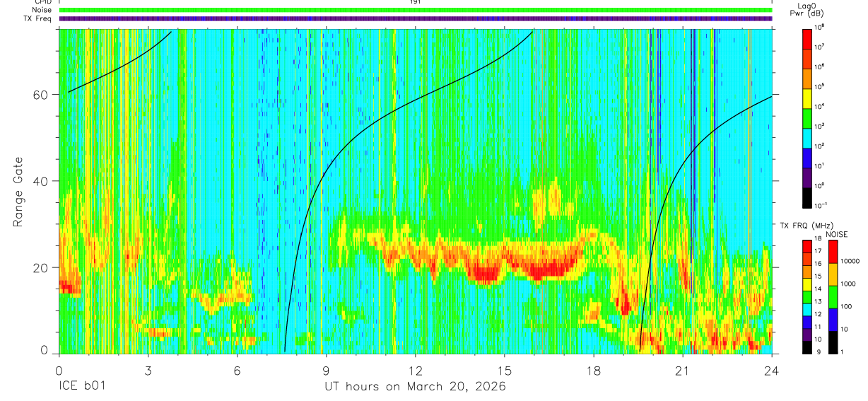Viewport: 868px width, 401px height.
Task: Click the '18' tick on UT hours axis
Action: (x=594, y=370)
